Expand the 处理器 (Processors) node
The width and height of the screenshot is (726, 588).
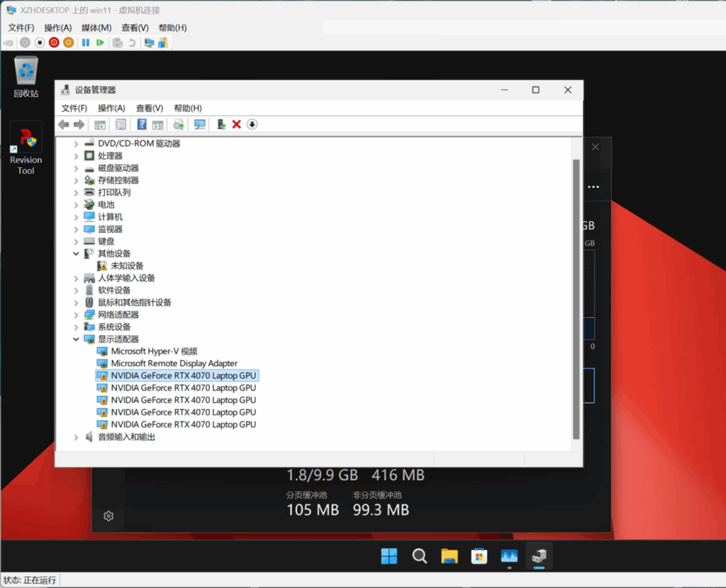pos(77,156)
